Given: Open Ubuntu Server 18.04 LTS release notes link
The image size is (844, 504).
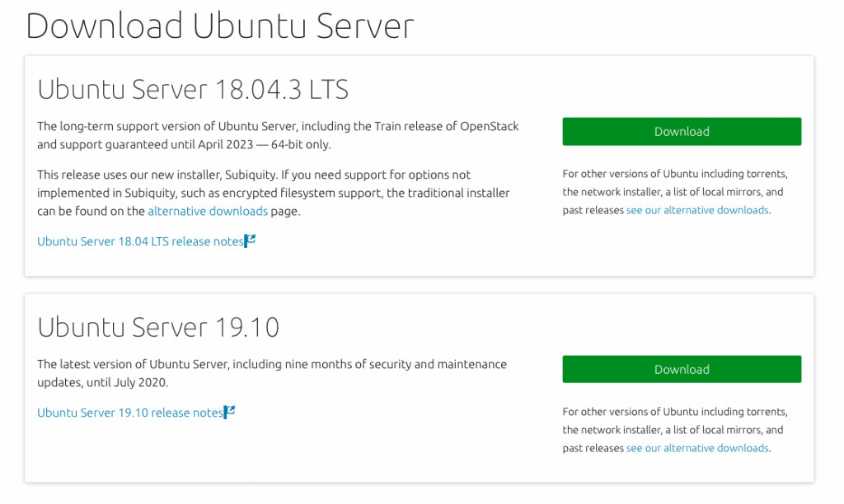Looking at the screenshot, I should click(x=140, y=241).
